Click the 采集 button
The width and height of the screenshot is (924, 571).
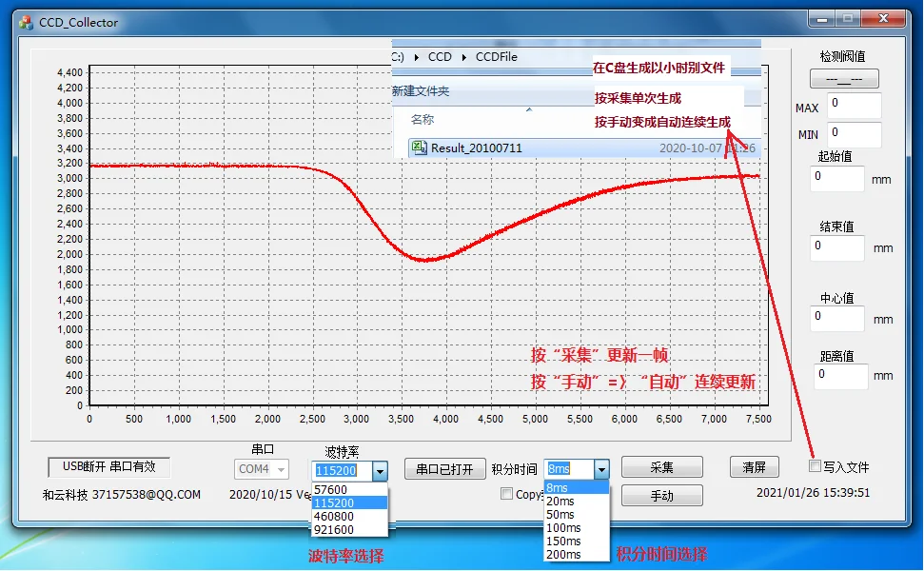pos(661,467)
